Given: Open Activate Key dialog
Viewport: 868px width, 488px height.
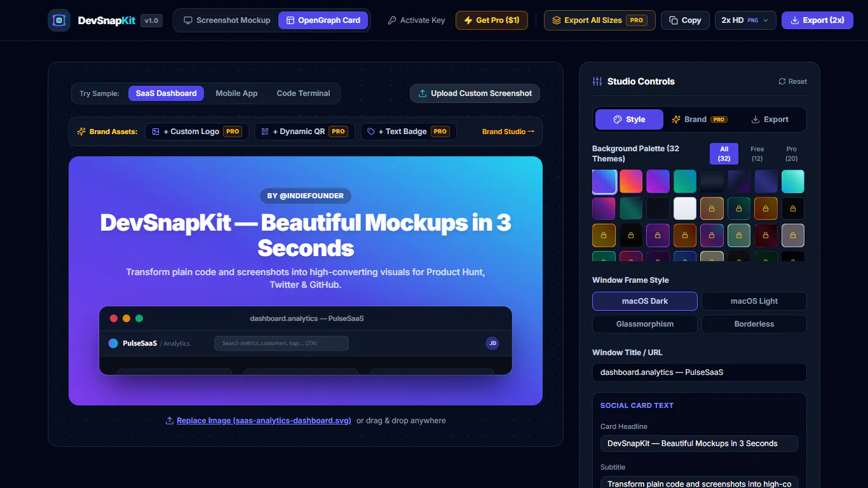Looking at the screenshot, I should point(416,20).
